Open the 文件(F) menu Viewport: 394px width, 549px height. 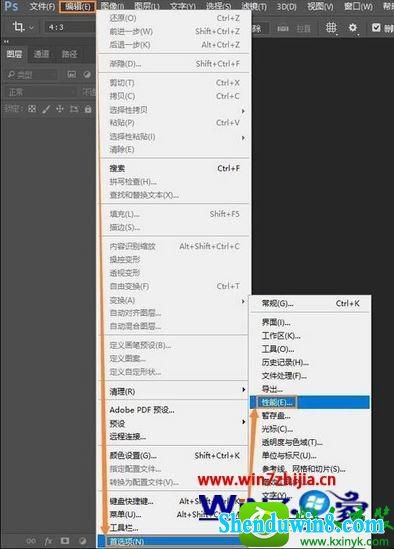point(42,6)
